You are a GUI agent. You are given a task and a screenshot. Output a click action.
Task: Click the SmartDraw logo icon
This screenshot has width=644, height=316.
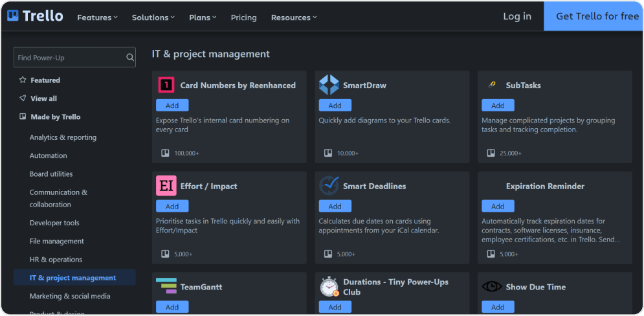click(x=329, y=85)
